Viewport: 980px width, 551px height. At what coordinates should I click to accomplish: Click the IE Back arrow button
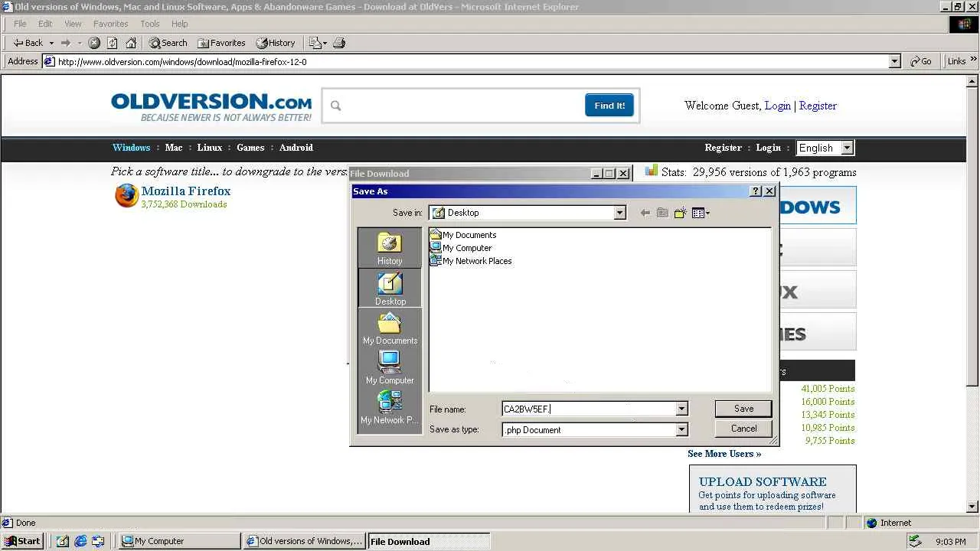(28, 43)
